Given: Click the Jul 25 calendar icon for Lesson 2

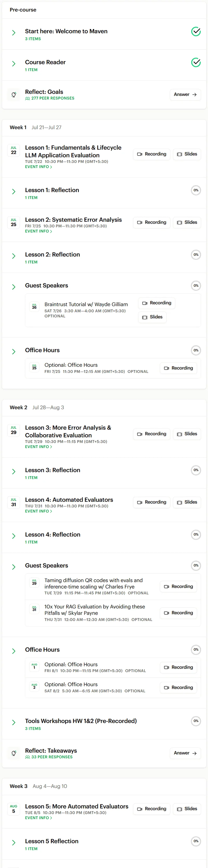Looking at the screenshot, I should (14, 222).
